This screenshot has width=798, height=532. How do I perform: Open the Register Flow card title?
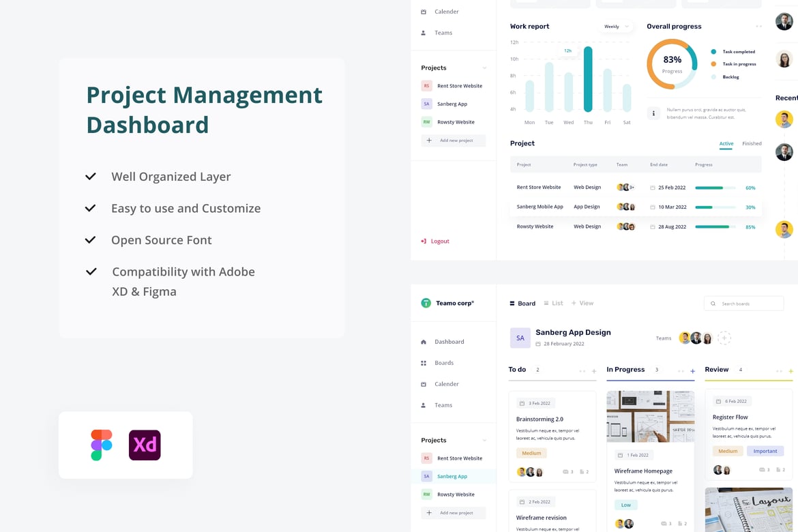pos(730,417)
